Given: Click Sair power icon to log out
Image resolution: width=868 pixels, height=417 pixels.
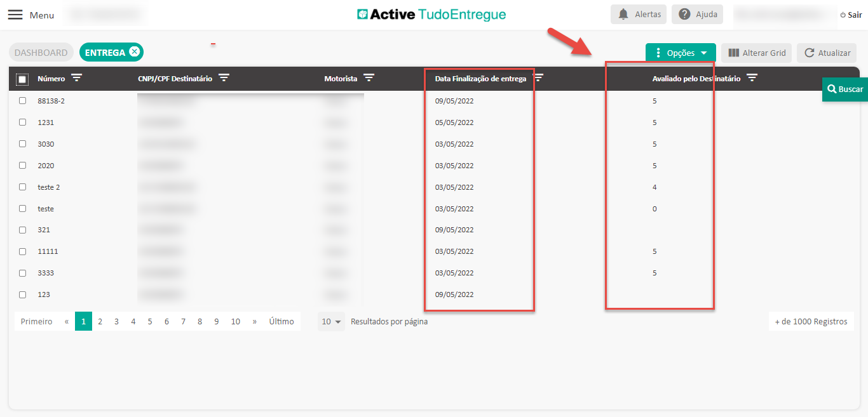Looking at the screenshot, I should [x=843, y=15].
